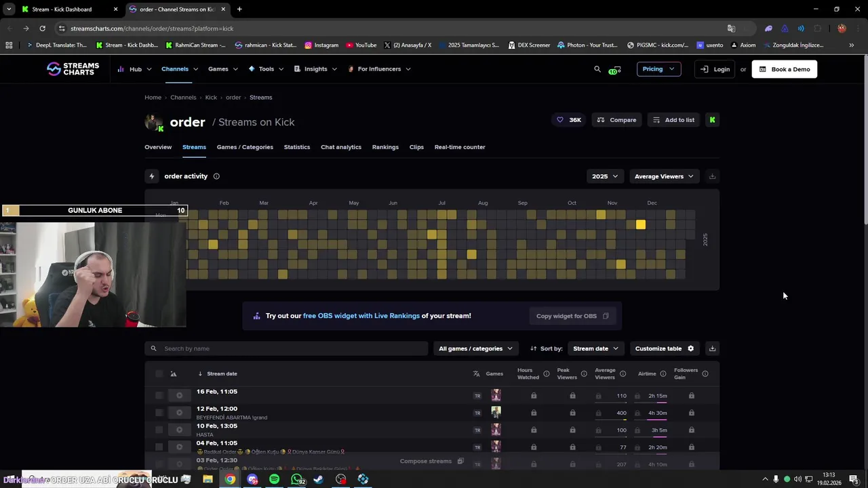The width and height of the screenshot is (868, 488).
Task: Open the live streams icon with green 10 badge
Action: click(614, 69)
